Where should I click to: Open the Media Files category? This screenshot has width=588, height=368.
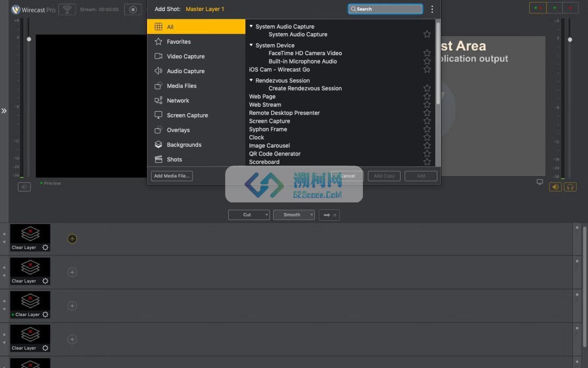(x=196, y=86)
